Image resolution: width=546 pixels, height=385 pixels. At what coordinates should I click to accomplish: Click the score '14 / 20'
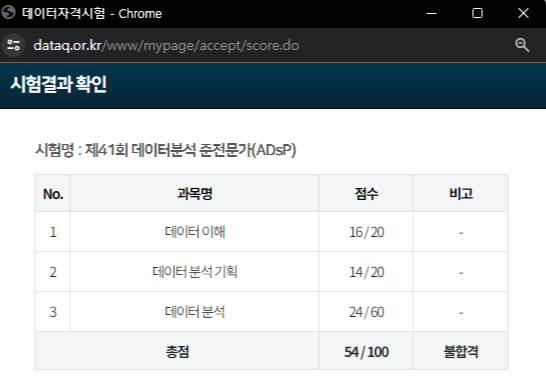point(366,272)
